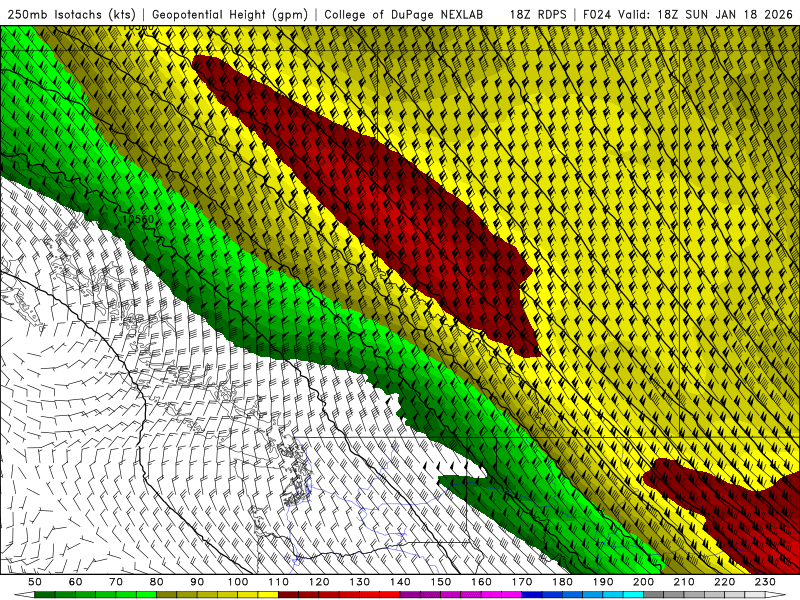Click the colorbar value label '120'

pyautogui.click(x=319, y=582)
